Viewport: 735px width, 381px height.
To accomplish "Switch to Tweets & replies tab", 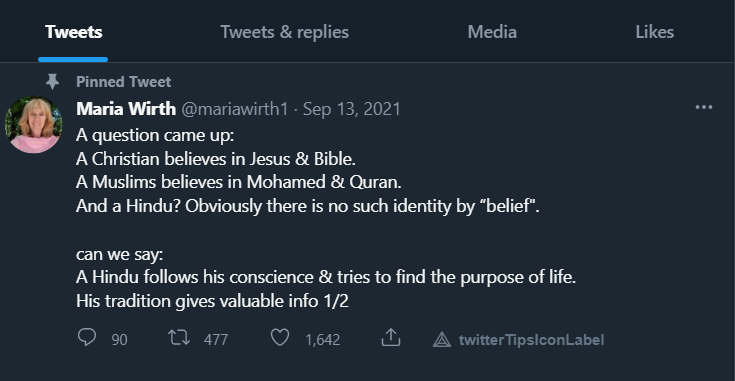I will tap(285, 32).
